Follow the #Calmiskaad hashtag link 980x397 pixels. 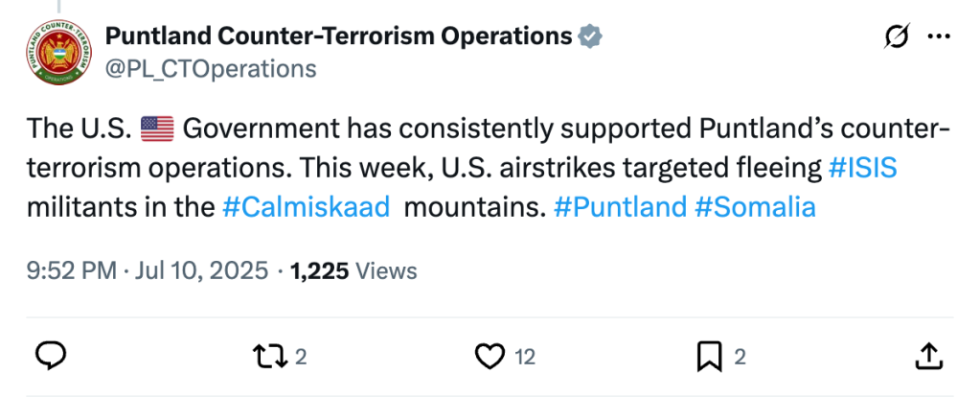tap(306, 207)
